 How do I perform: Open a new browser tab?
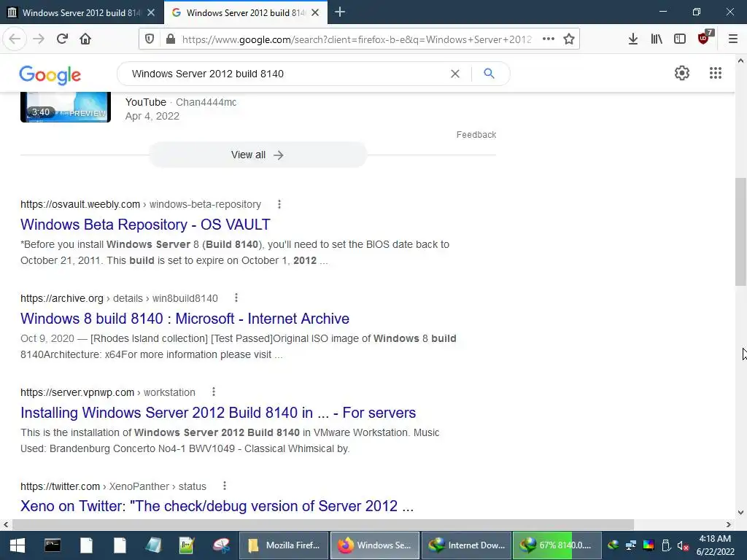[x=340, y=12]
